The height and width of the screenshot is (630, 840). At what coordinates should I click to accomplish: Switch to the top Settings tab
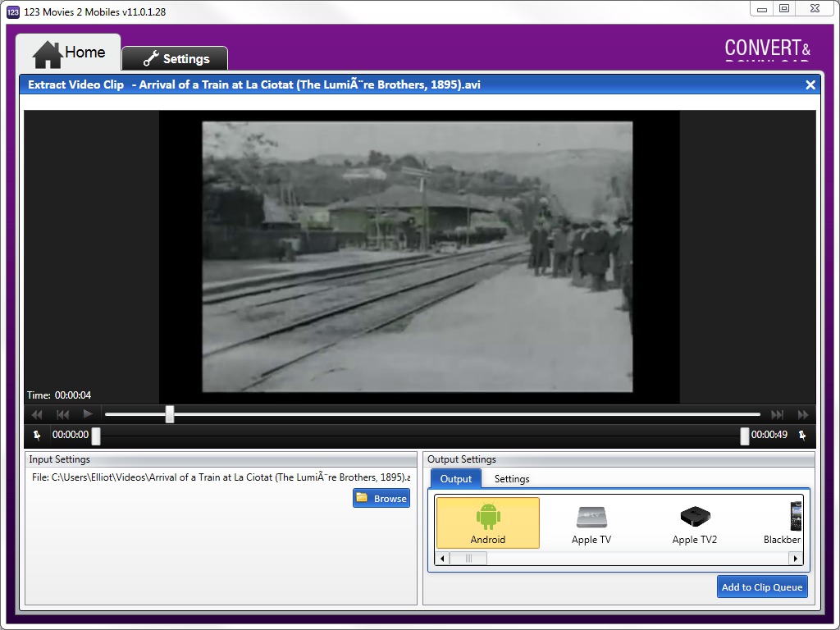click(176, 58)
